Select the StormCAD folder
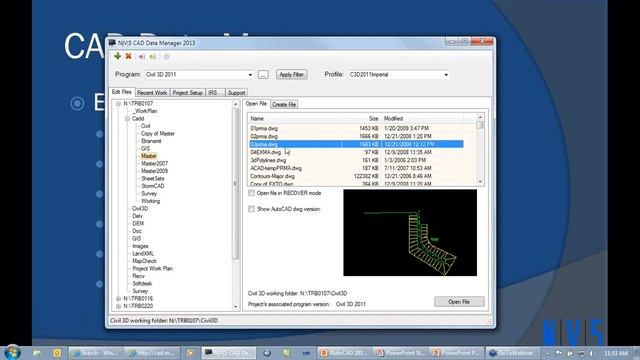 pos(153,186)
